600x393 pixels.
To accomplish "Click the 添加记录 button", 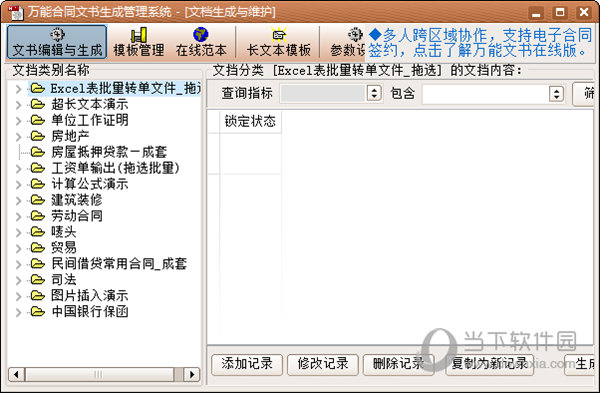I will tap(247, 364).
